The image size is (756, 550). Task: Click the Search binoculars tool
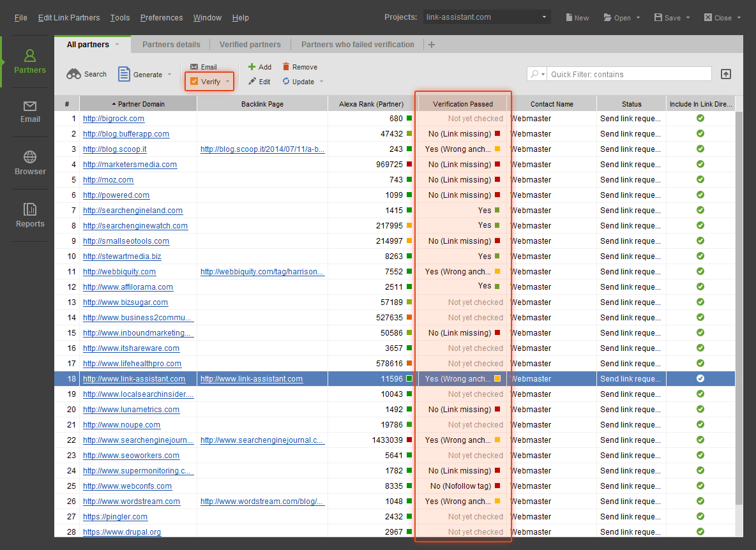(x=86, y=74)
